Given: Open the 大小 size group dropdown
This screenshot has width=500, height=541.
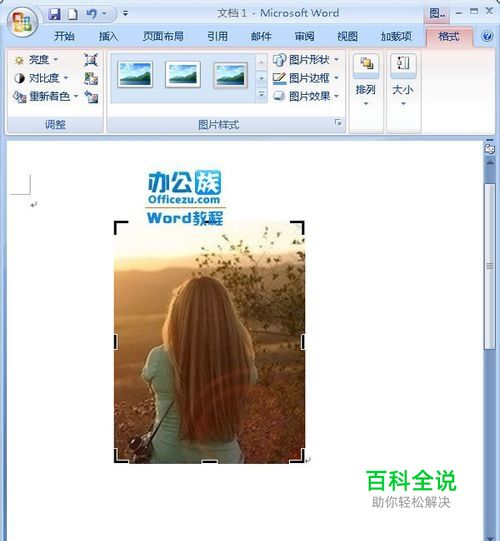Looking at the screenshot, I should point(403,93).
